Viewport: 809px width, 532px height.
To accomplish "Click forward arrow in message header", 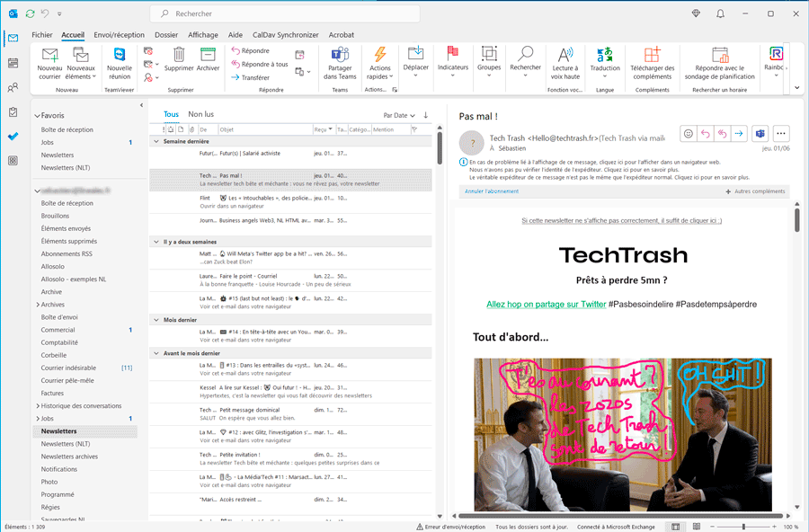I will pos(739,134).
